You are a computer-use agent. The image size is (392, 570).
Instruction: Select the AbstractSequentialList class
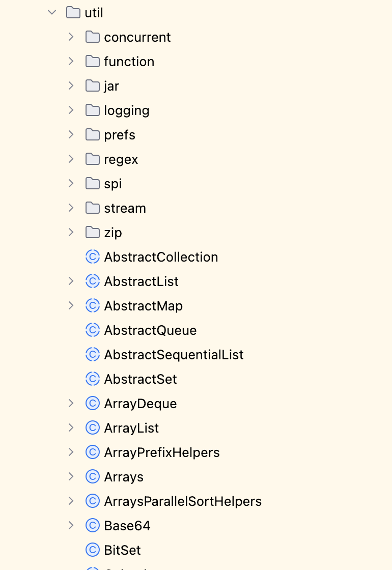click(x=174, y=355)
